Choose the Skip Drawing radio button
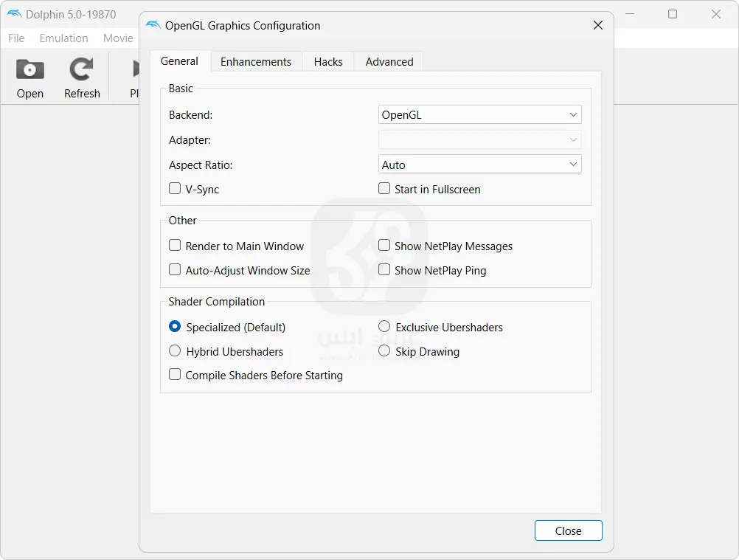 point(384,351)
